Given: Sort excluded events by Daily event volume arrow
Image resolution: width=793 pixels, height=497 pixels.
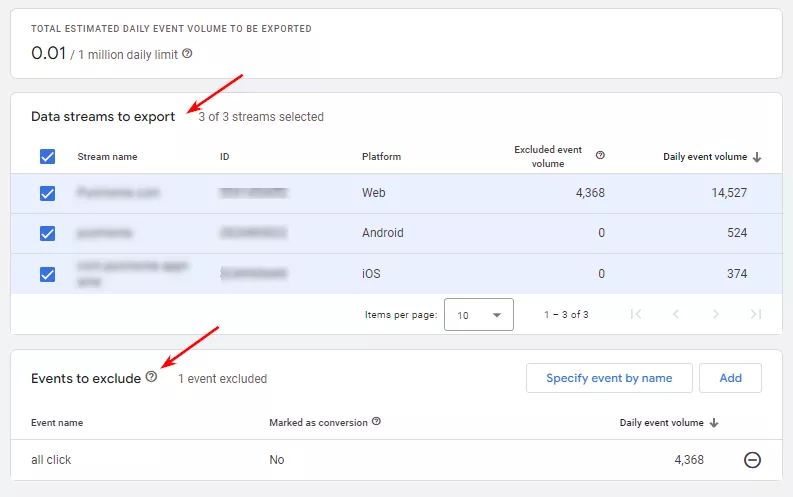Looking at the screenshot, I should coord(714,423).
